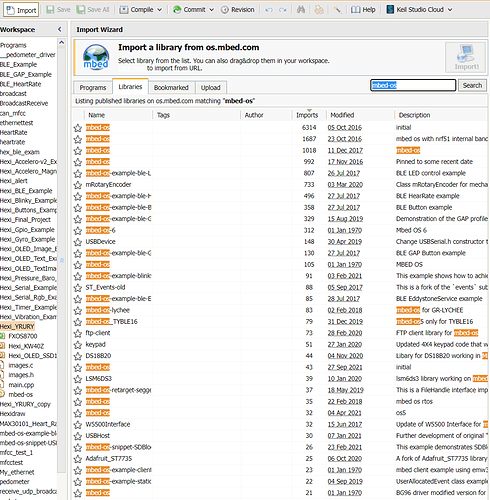This screenshot has height=500, width=490.
Task: Open the 03 Mar 2020 modified link
Action: (x=345, y=185)
